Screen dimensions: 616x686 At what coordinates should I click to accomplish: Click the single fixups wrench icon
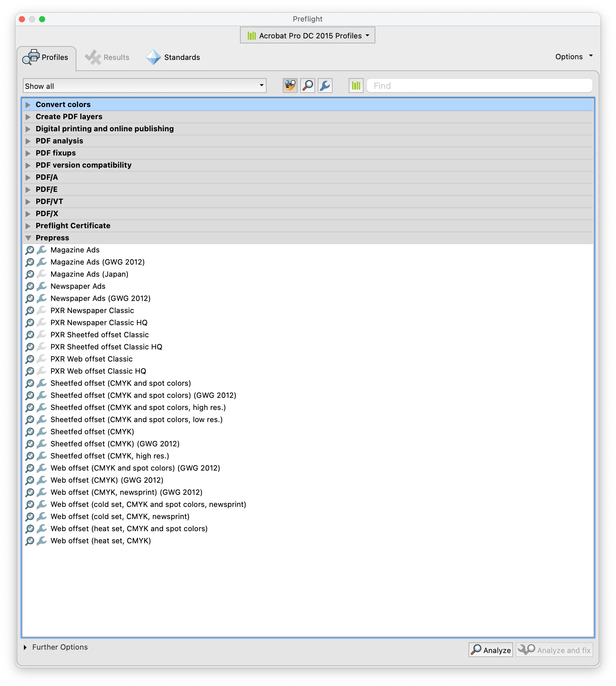325,85
